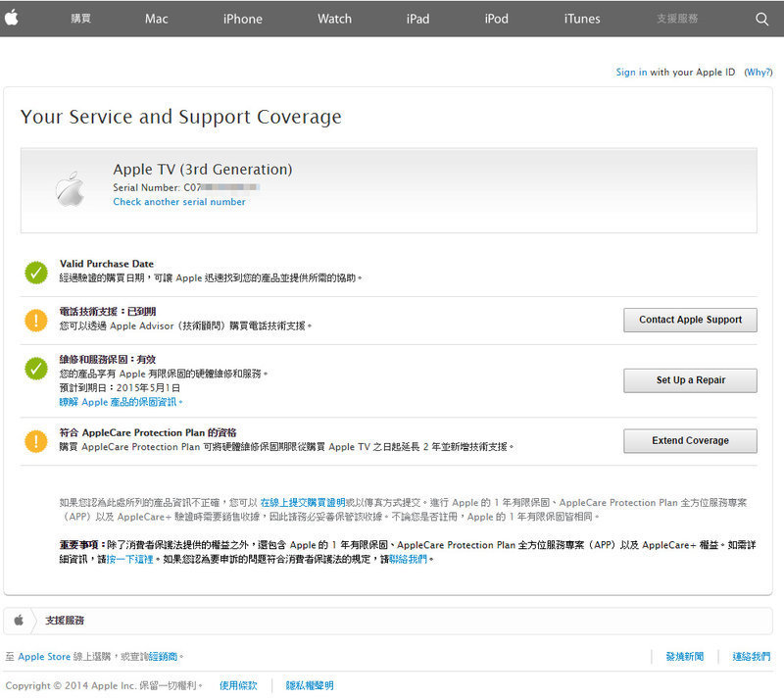Click 支援服務 in the footer breadcrumb
The width and height of the screenshot is (784, 700).
pos(65,621)
